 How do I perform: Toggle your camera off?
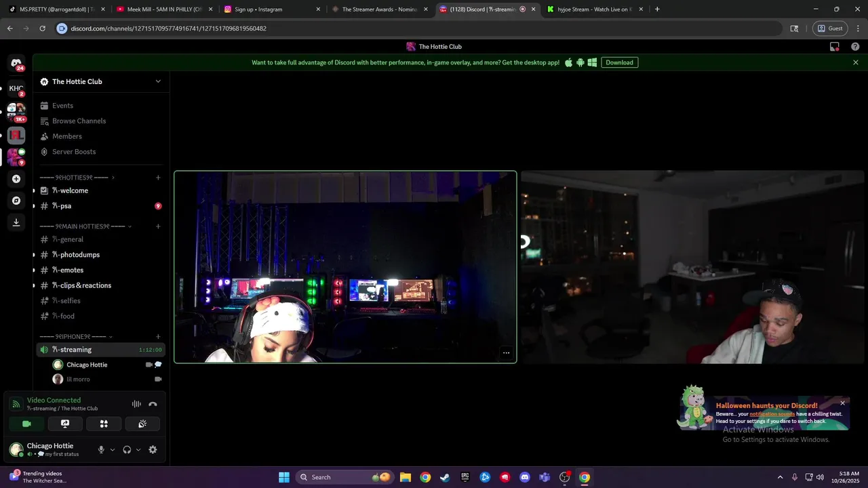tap(26, 424)
